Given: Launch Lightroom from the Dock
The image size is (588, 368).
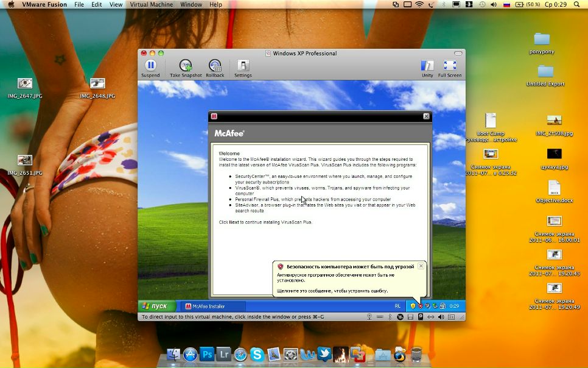Looking at the screenshot, I should tap(223, 354).
